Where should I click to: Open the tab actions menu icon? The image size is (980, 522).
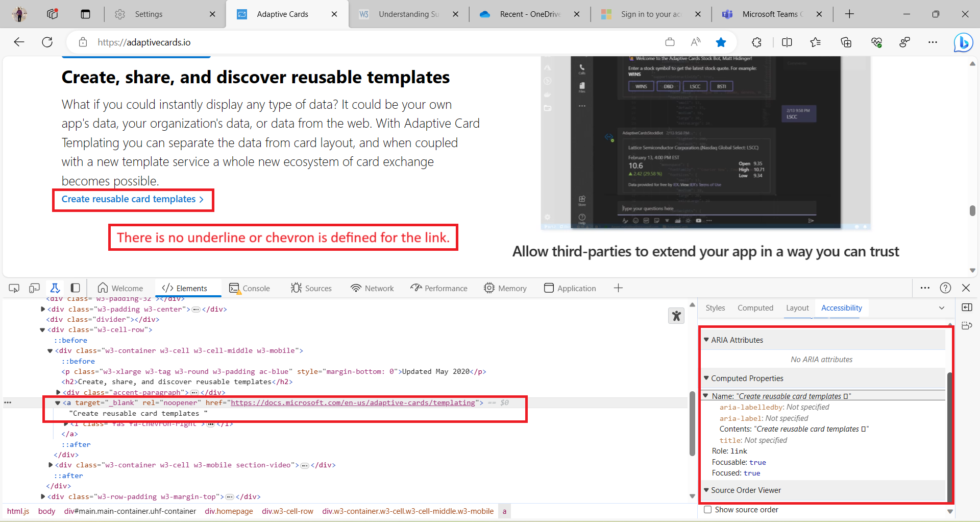[85, 14]
